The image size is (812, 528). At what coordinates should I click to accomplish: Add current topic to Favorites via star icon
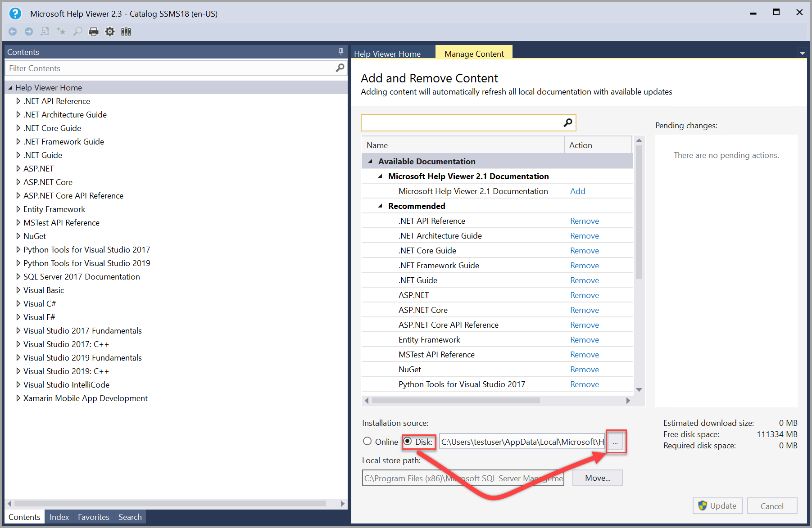61,31
